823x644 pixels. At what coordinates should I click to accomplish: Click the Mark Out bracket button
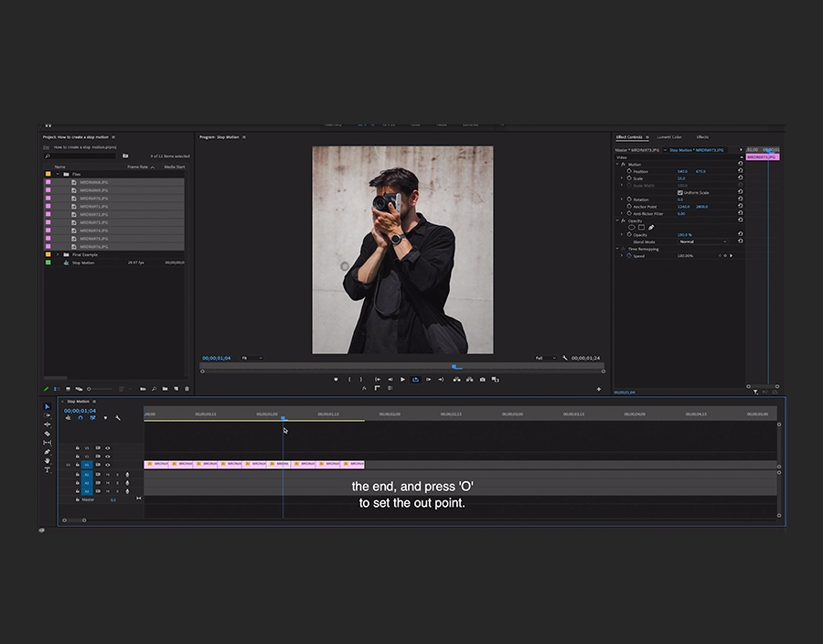[x=360, y=380]
